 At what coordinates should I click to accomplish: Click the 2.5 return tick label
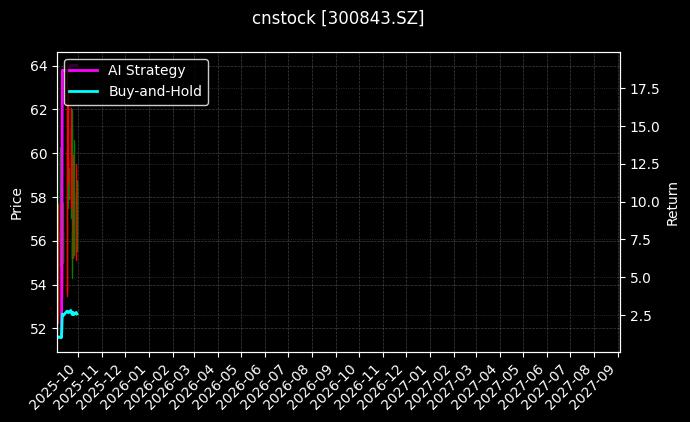639,315
